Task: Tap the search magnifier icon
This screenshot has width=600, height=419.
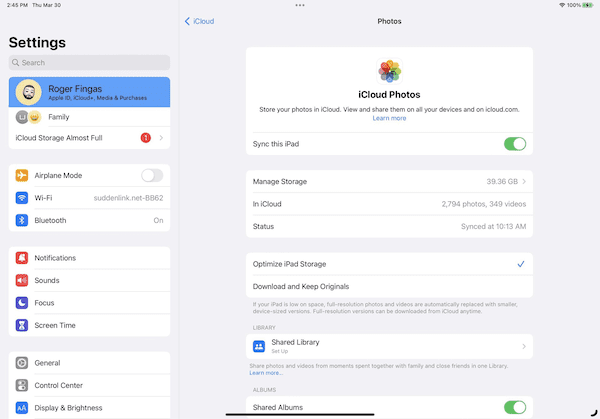Action: click(15, 62)
